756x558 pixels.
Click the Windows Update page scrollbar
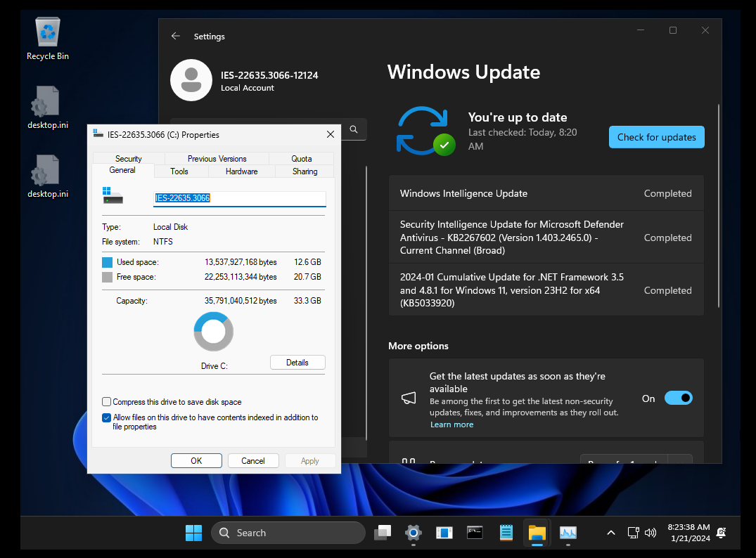[x=719, y=206]
